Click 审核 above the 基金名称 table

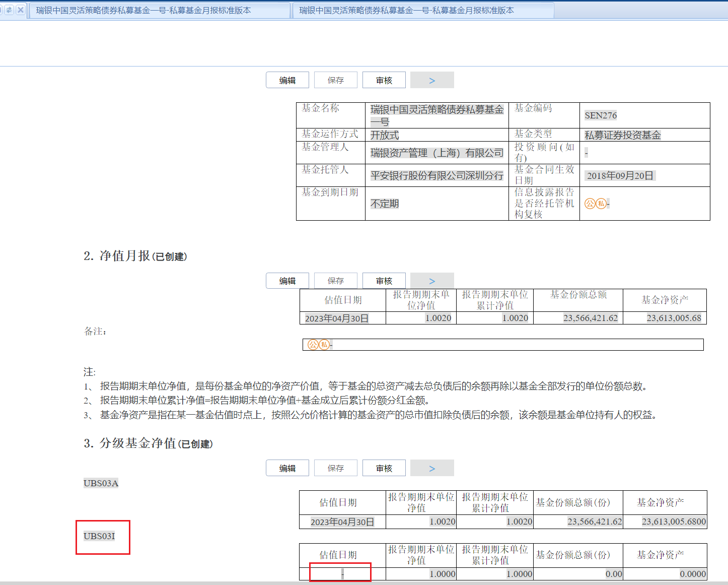pyautogui.click(x=384, y=80)
